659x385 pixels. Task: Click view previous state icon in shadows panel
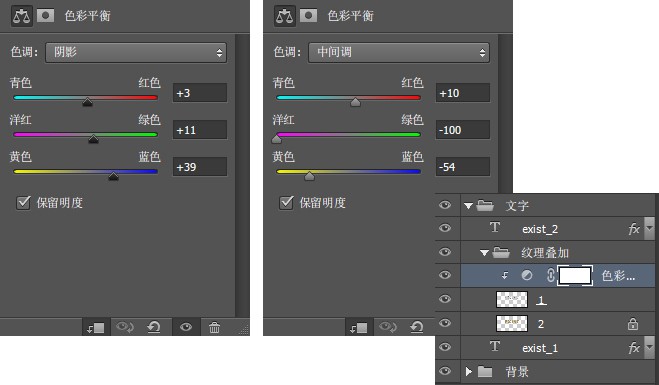pyautogui.click(x=125, y=327)
